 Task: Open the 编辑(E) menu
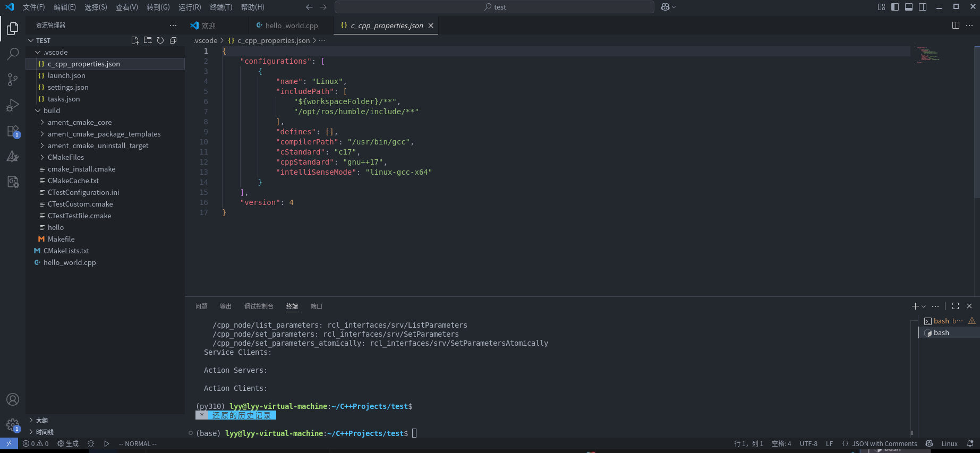click(65, 7)
